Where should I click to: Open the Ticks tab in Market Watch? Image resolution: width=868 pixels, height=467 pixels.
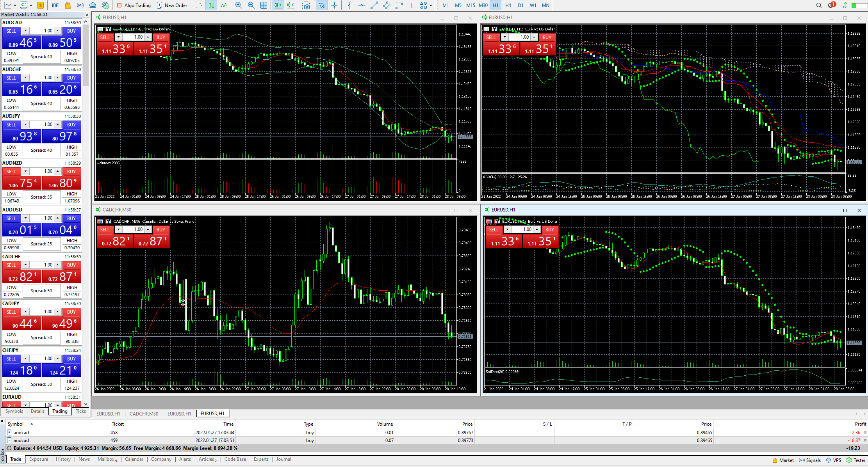coord(81,411)
